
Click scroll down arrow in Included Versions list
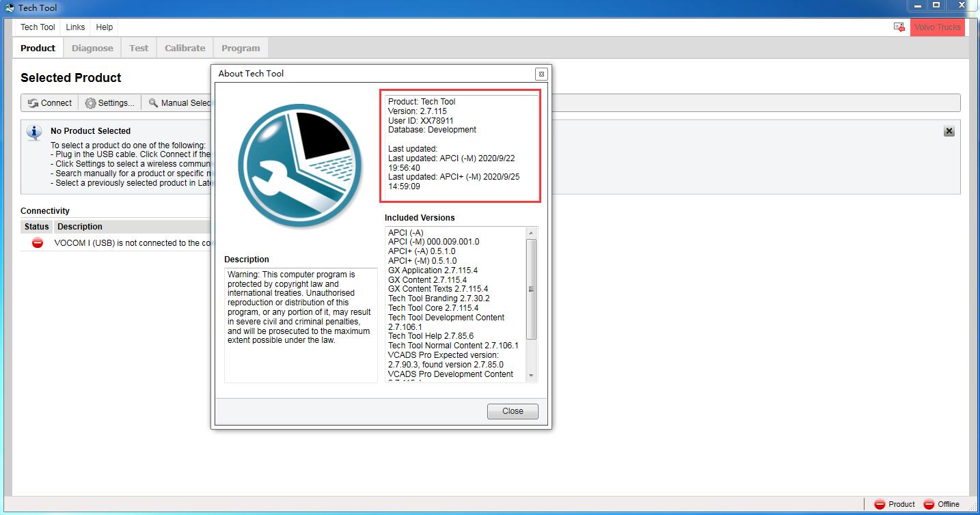[531, 376]
